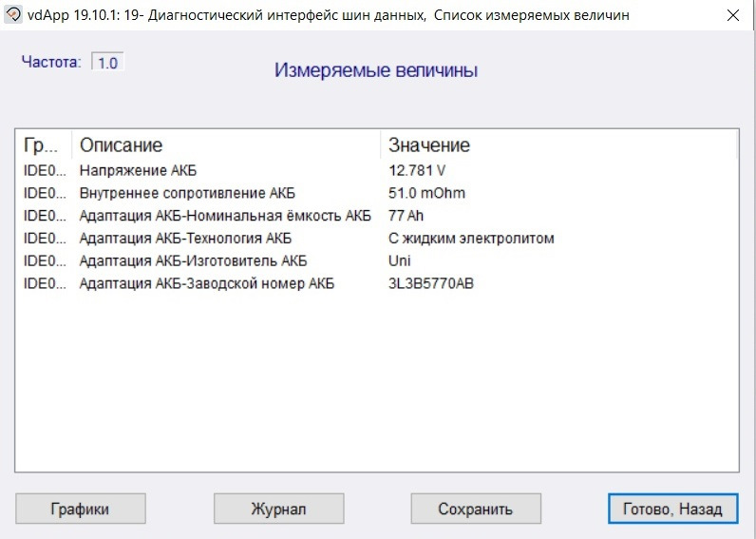Sort by the Описание column header
This screenshot has height=539, width=756.
pos(226,144)
